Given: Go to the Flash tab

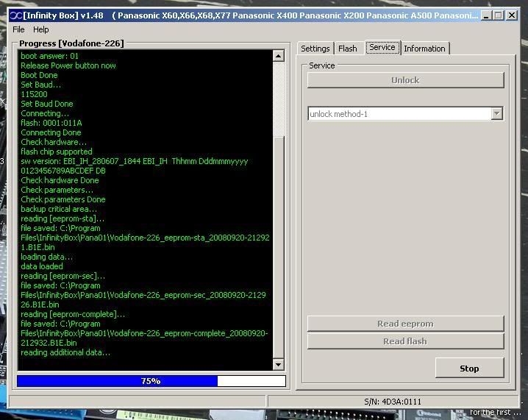Looking at the screenshot, I should [x=347, y=49].
